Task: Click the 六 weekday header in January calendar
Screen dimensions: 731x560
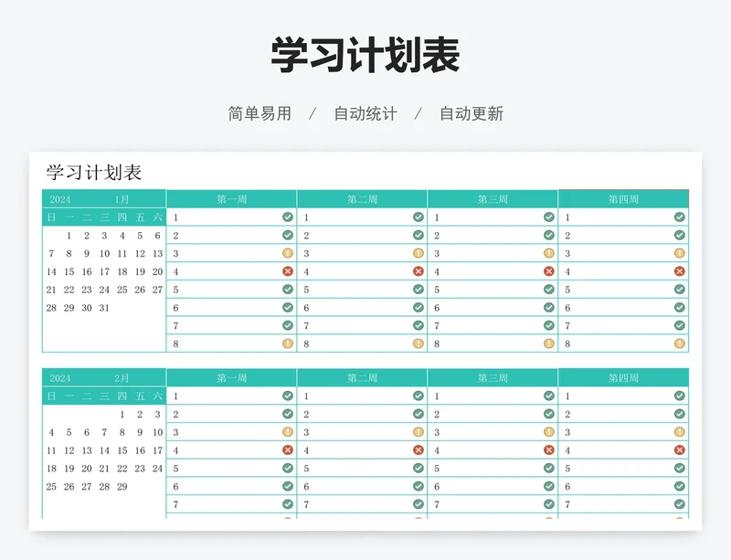Action: click(157, 217)
